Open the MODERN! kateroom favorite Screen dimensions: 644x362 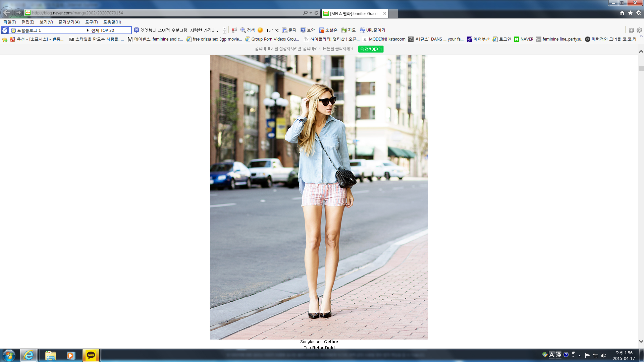[x=384, y=39]
